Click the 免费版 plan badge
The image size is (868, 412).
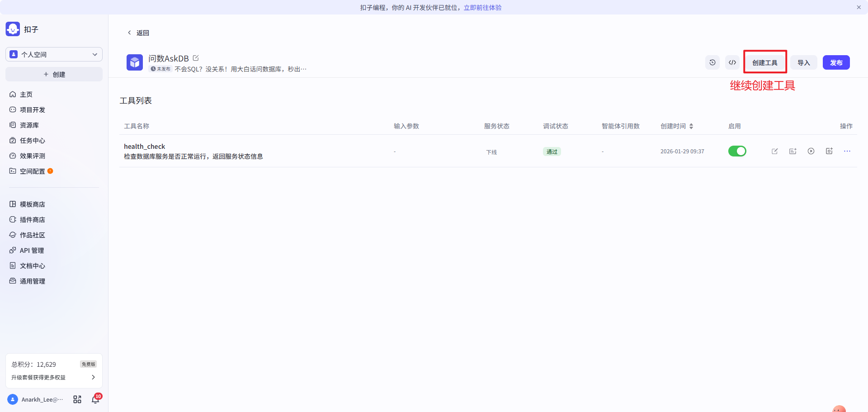(89, 364)
